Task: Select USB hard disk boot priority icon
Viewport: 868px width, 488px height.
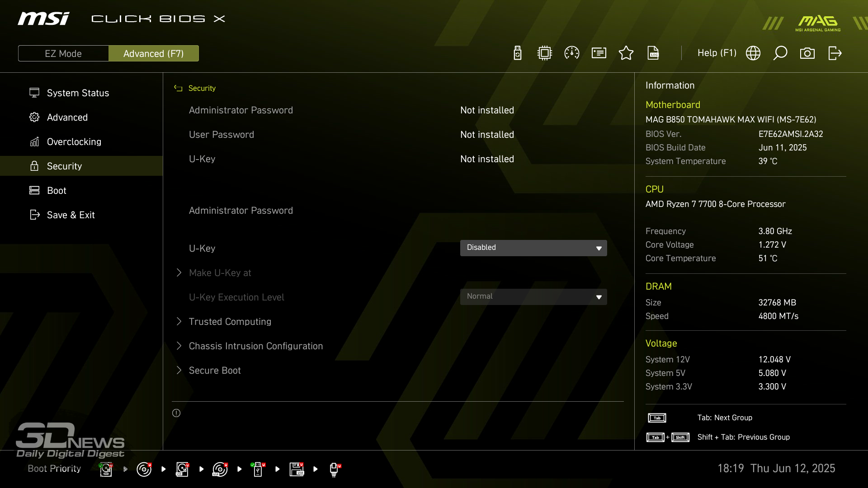Action: tap(182, 469)
